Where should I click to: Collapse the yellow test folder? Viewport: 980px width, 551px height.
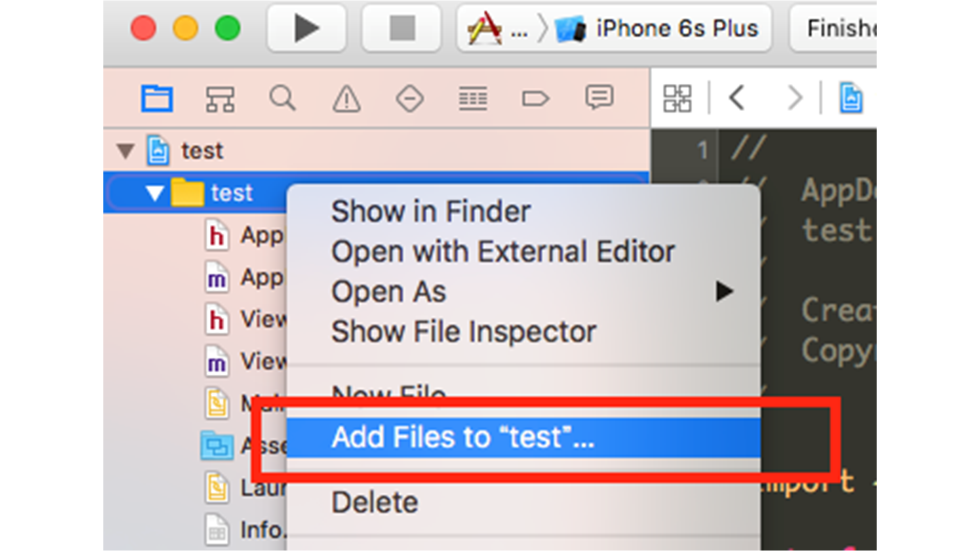[155, 193]
